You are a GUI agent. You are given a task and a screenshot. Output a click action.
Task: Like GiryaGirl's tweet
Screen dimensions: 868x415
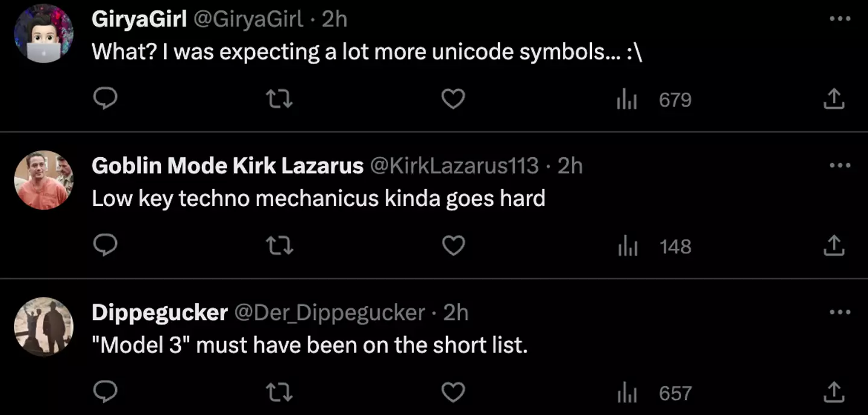[453, 99]
